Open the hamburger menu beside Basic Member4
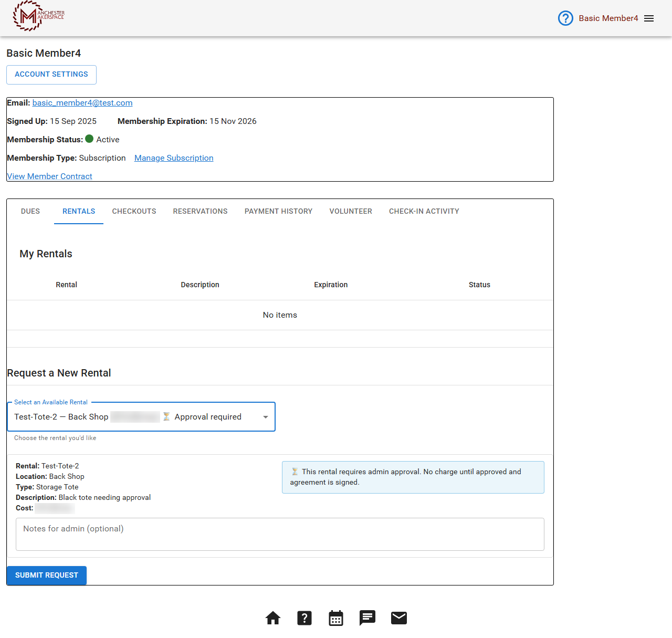The width and height of the screenshot is (672, 638). tap(649, 18)
